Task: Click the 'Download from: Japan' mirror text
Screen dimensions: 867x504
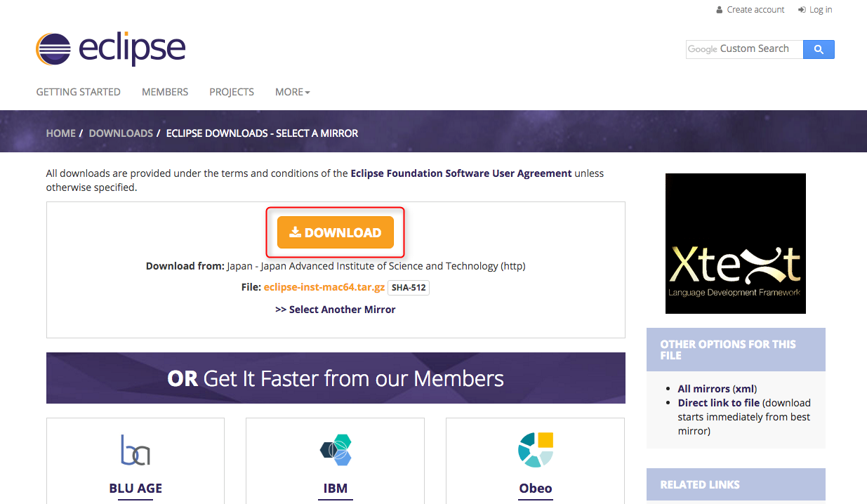Action: (x=336, y=266)
